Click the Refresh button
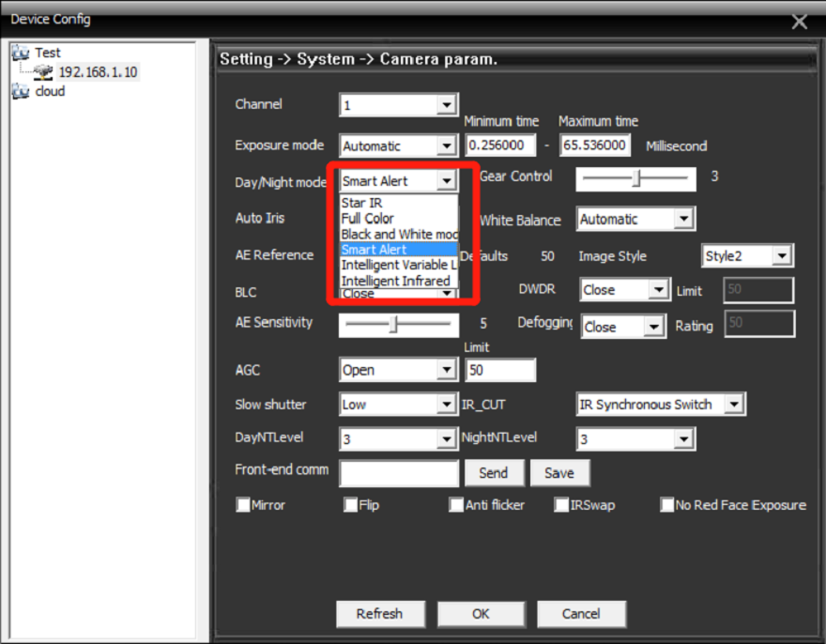The image size is (826, 644). [x=379, y=614]
